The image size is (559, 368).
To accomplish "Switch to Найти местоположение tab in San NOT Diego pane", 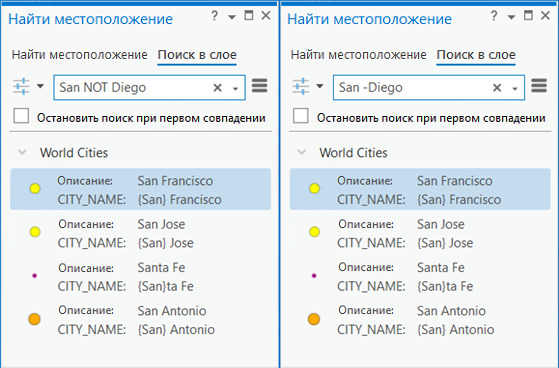I will point(80,55).
